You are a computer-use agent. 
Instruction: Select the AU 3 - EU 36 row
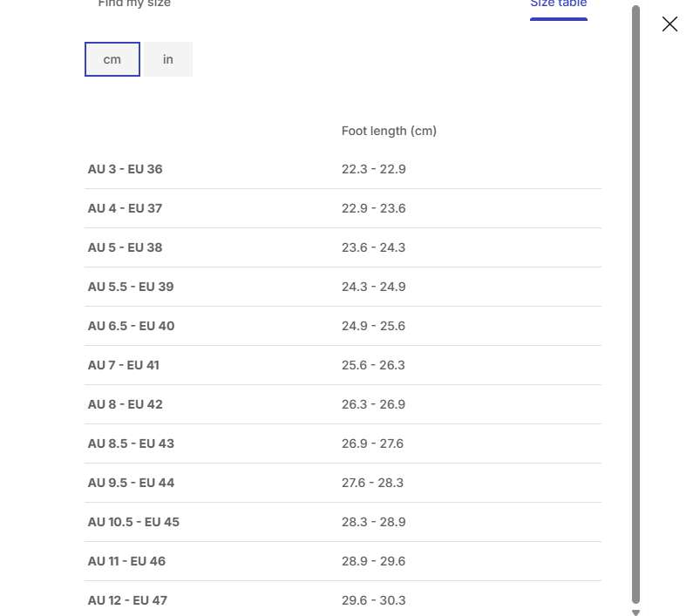(126, 169)
